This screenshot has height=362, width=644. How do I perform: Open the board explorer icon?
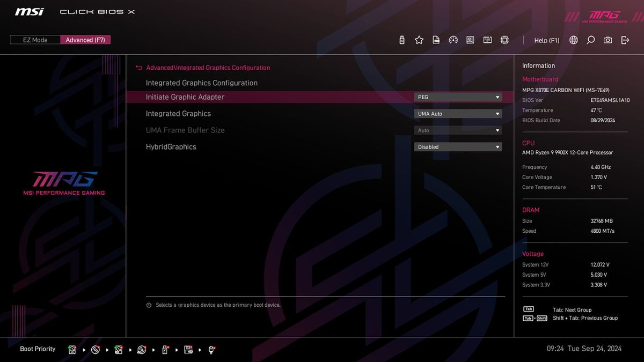[x=470, y=40]
